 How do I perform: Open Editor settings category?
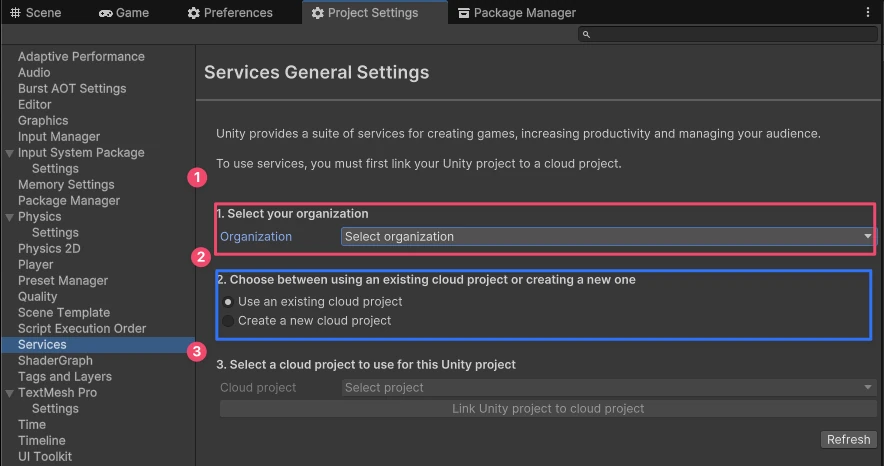(34, 104)
